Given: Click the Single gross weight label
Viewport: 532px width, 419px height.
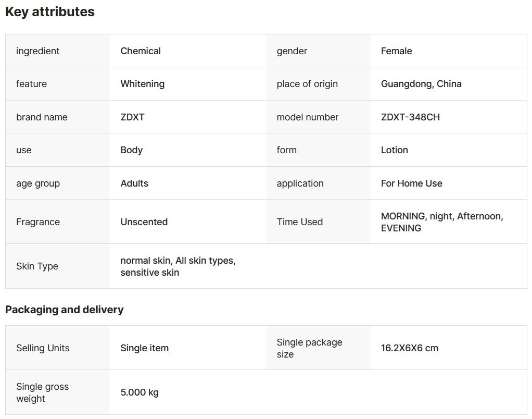Looking at the screenshot, I should coord(42,392).
